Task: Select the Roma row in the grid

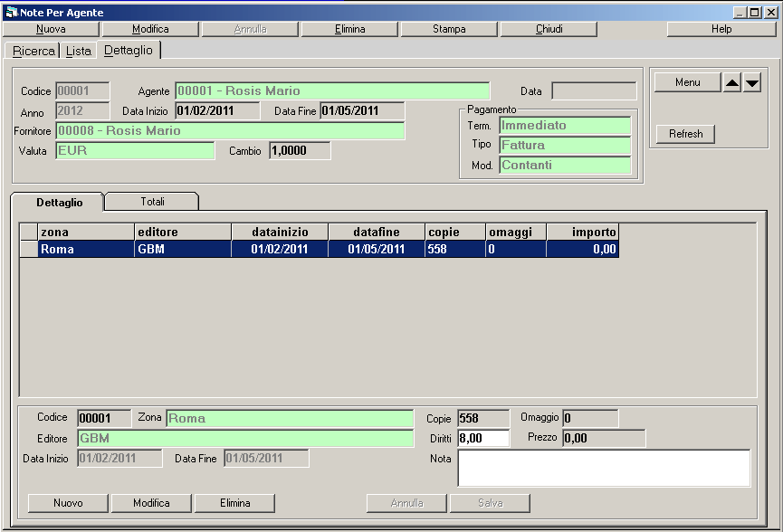Action: (86, 249)
